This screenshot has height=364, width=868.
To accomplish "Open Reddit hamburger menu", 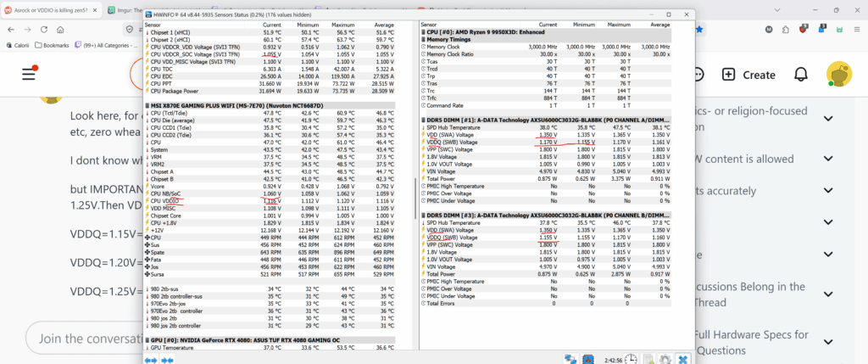I will pos(29,74).
